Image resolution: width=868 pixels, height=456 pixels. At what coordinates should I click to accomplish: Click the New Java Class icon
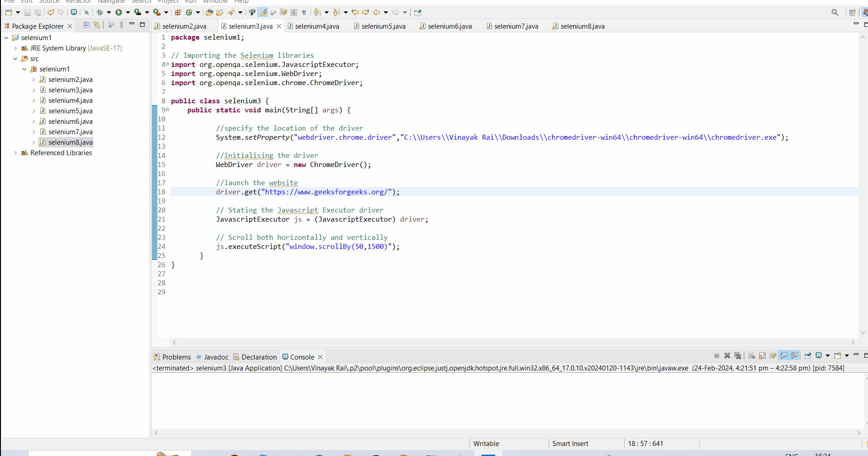click(189, 12)
